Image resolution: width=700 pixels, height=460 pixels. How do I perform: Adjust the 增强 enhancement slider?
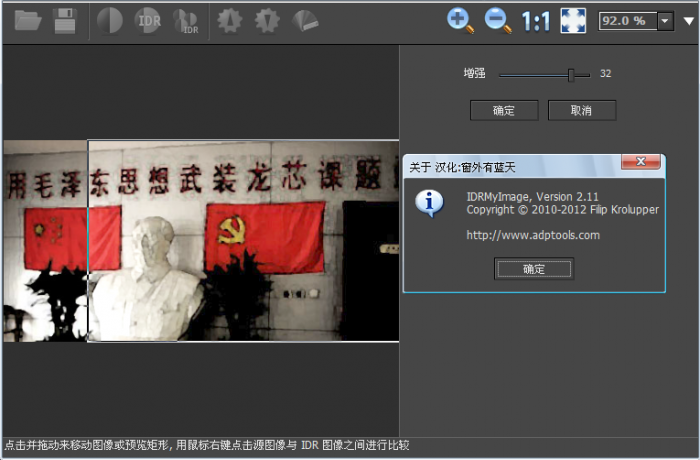571,75
